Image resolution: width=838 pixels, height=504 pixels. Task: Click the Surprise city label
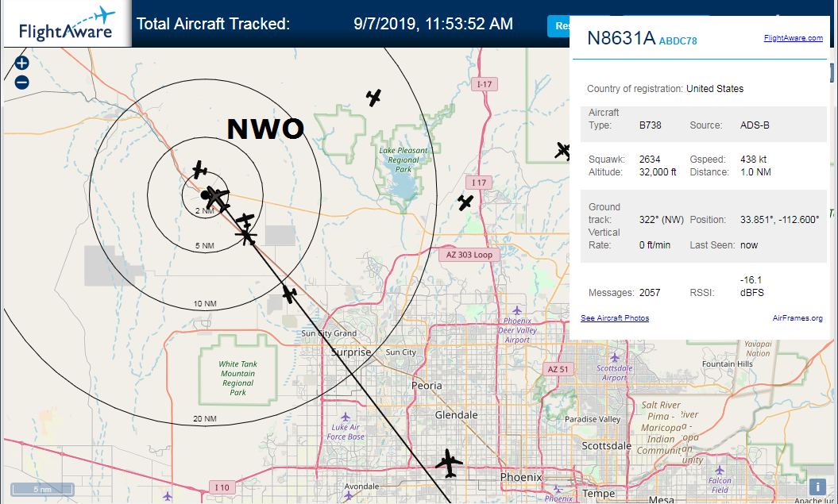pyautogui.click(x=350, y=352)
